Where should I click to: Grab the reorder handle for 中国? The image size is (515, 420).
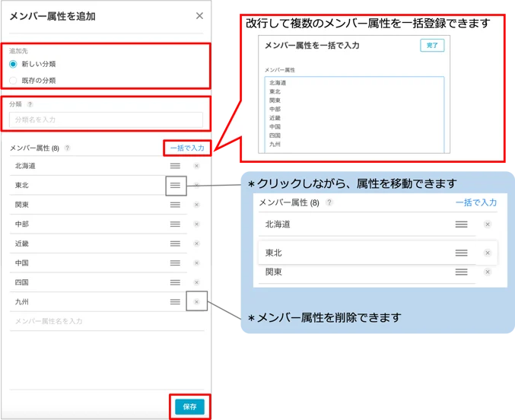(x=175, y=263)
